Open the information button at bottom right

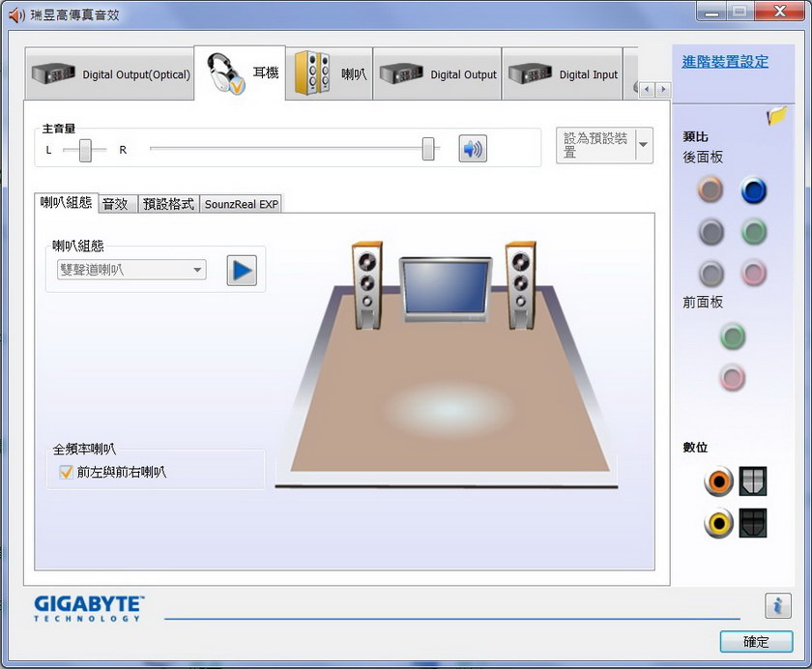777,605
